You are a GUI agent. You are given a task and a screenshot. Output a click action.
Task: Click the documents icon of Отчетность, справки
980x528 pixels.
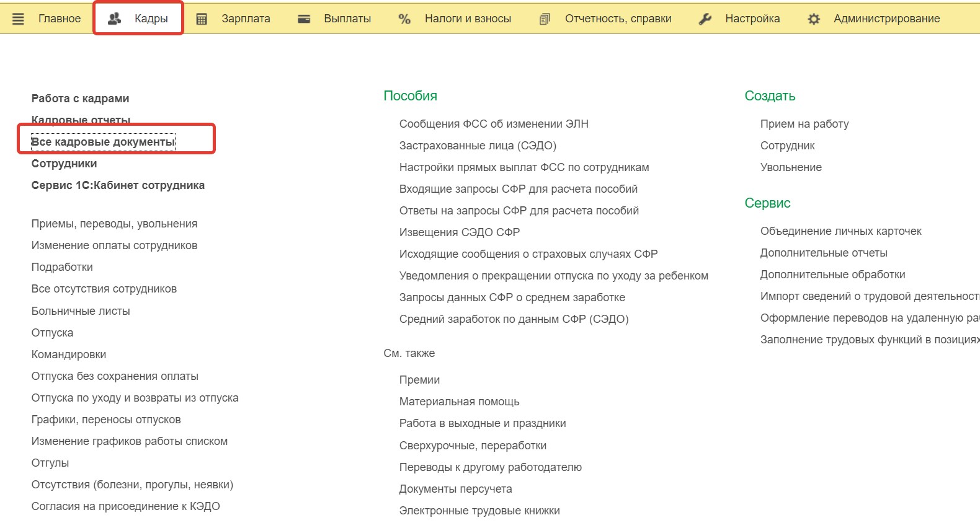(545, 19)
